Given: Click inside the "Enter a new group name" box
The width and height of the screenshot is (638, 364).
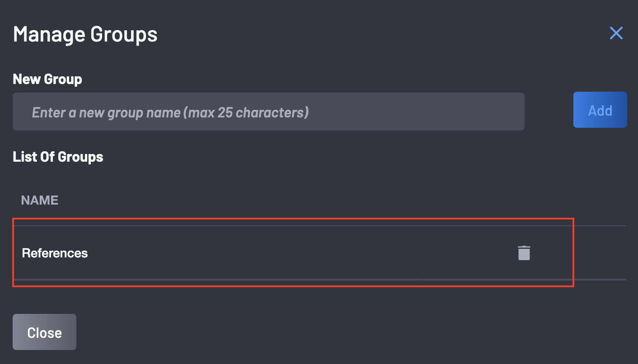Looking at the screenshot, I should (x=268, y=112).
